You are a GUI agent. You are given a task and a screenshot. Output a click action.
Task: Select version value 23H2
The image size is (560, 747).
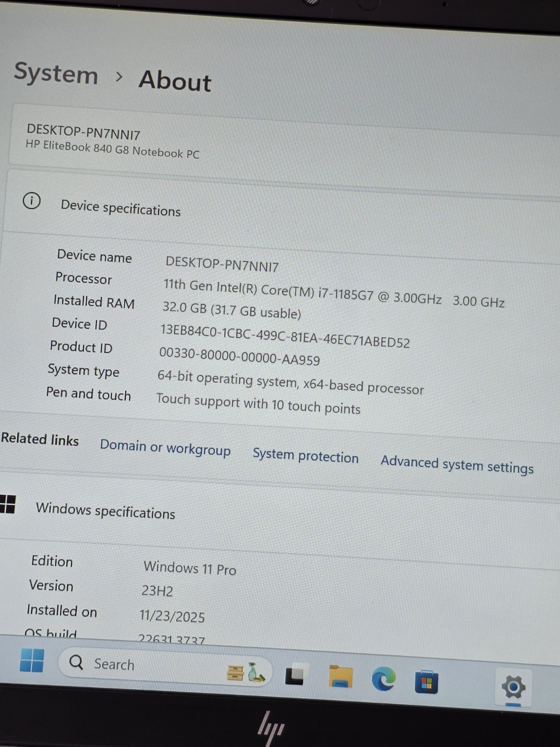coord(157,591)
